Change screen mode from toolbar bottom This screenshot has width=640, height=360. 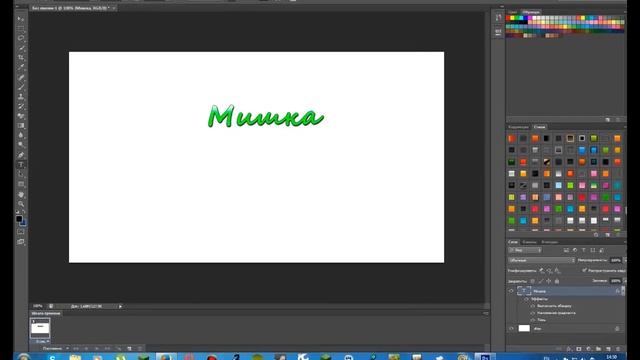[21, 242]
